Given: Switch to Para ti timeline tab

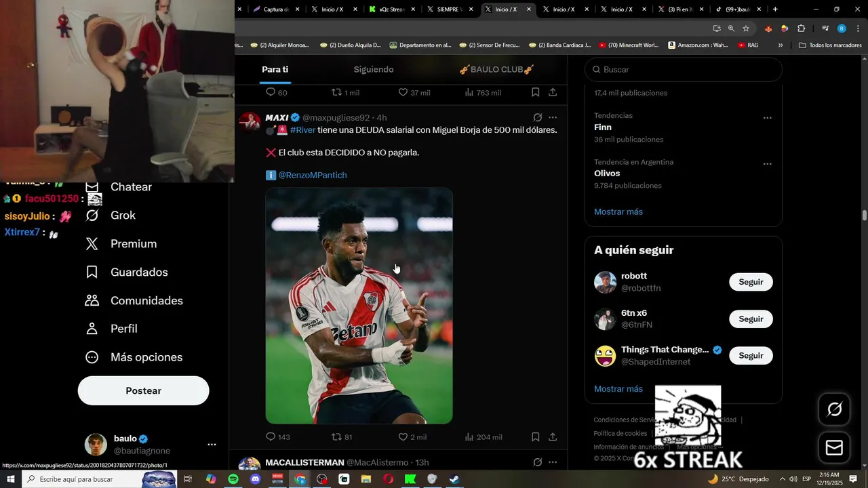Looking at the screenshot, I should click(x=275, y=70).
